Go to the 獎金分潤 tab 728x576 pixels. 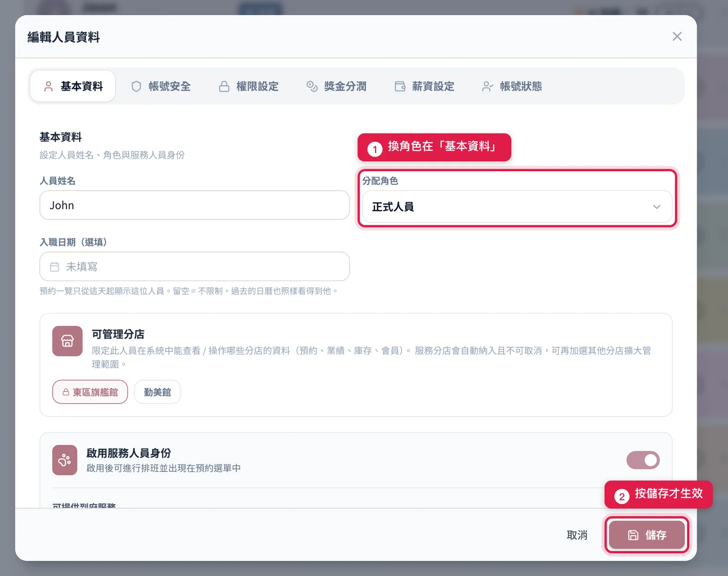pyautogui.click(x=336, y=86)
